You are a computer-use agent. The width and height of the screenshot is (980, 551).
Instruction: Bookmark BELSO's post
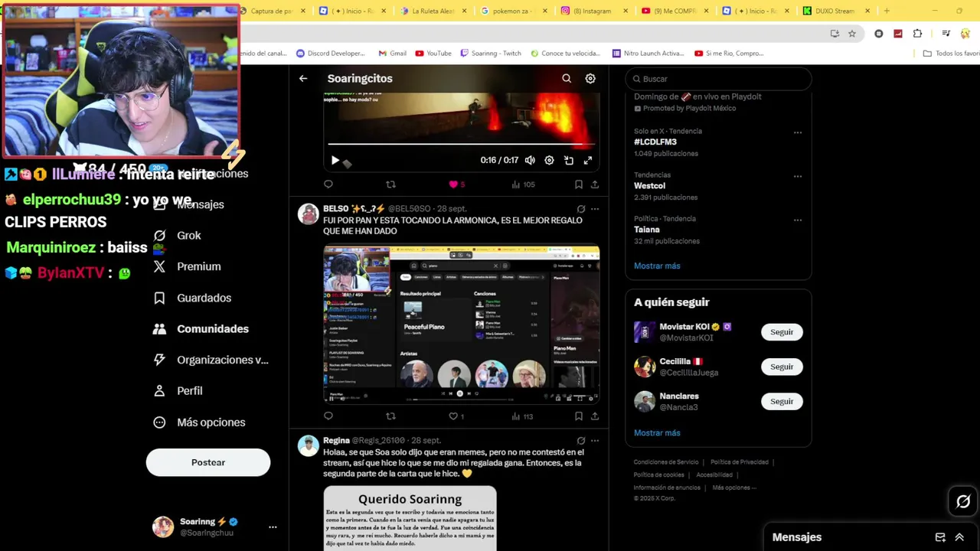579,416
